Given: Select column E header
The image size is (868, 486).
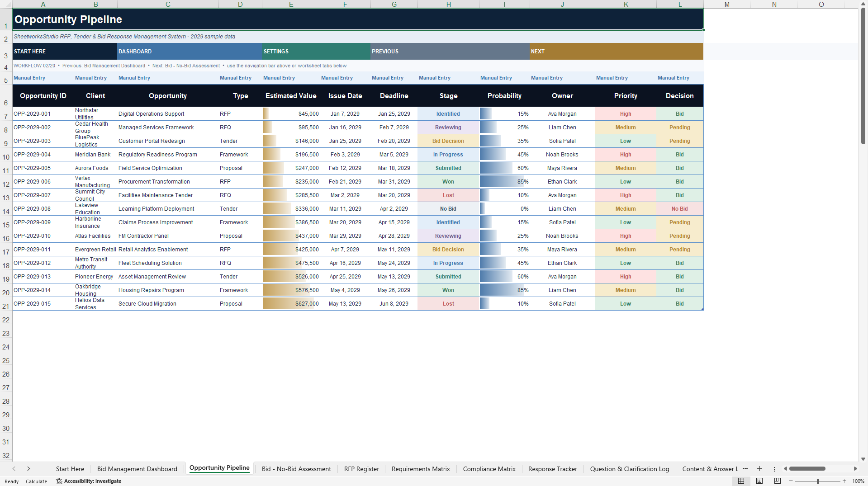Looking at the screenshot, I should pos(291,4).
